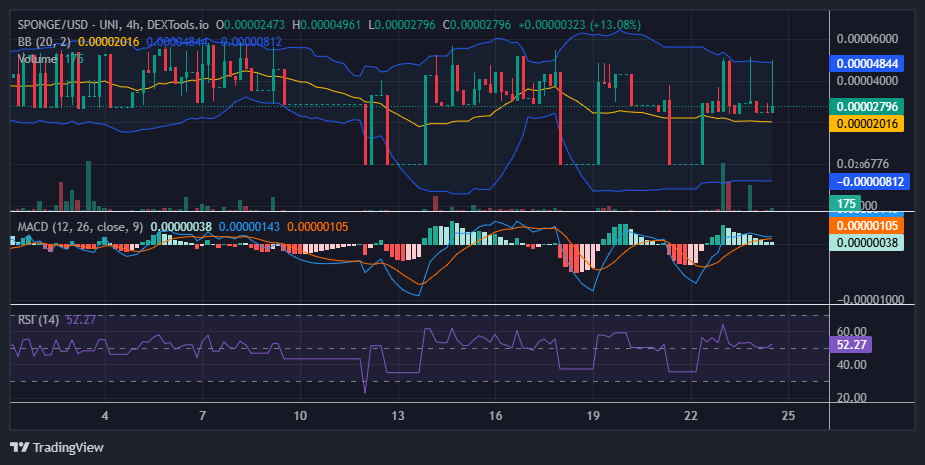This screenshot has height=465, width=925.
Task: Select MACD axis label -0.00001000
Action: point(870,300)
